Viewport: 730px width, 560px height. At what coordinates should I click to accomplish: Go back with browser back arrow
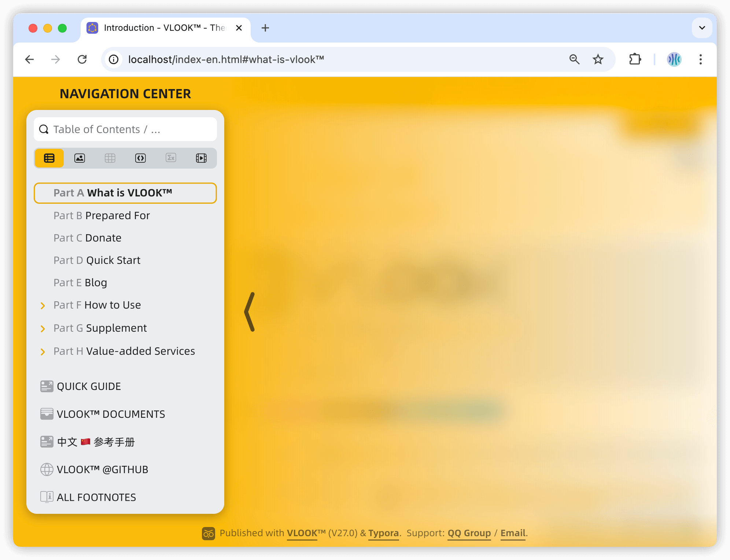[30, 59]
